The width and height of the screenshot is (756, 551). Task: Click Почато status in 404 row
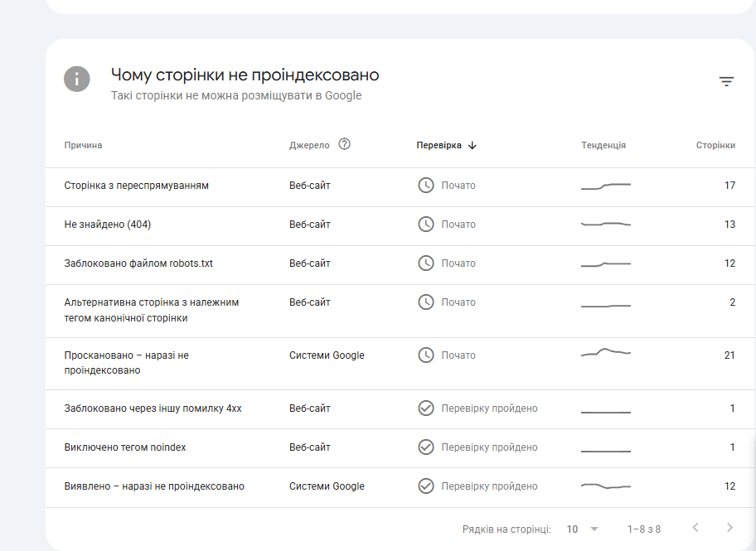458,225
